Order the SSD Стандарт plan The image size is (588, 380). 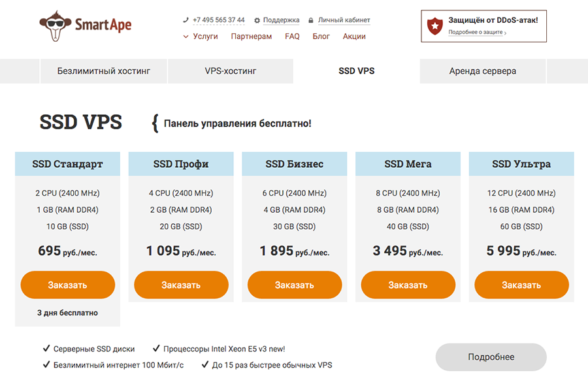[67, 285]
